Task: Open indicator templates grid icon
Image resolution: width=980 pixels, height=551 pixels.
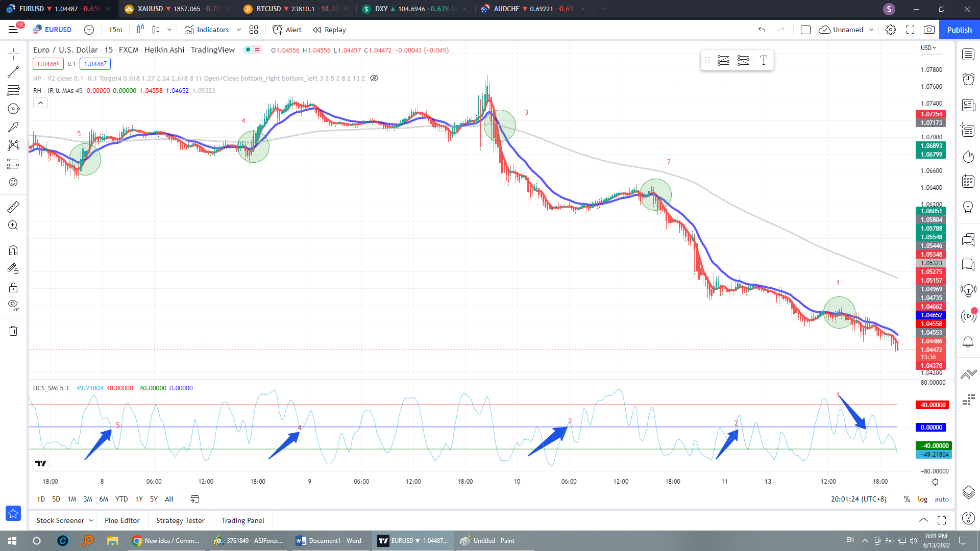Action: point(254,30)
